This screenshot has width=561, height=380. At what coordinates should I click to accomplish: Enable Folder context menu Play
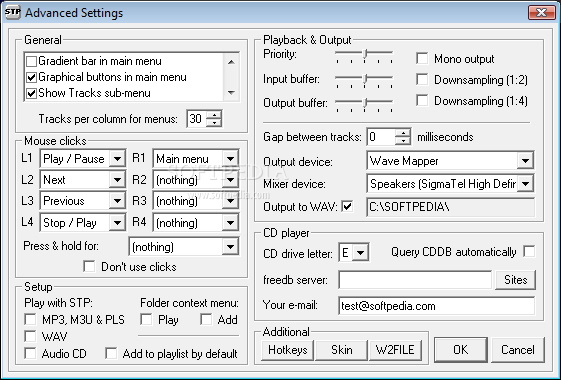(146, 319)
